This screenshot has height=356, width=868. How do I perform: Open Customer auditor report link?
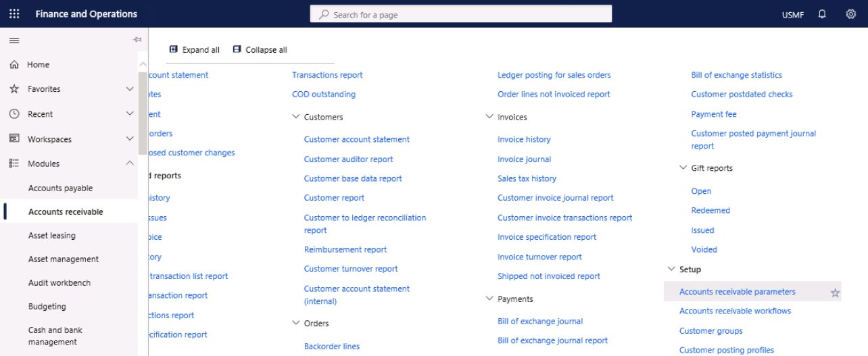point(348,159)
